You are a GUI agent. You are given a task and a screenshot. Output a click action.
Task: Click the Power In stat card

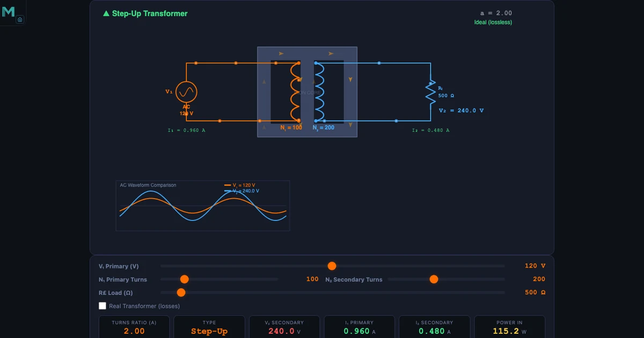coord(509,327)
